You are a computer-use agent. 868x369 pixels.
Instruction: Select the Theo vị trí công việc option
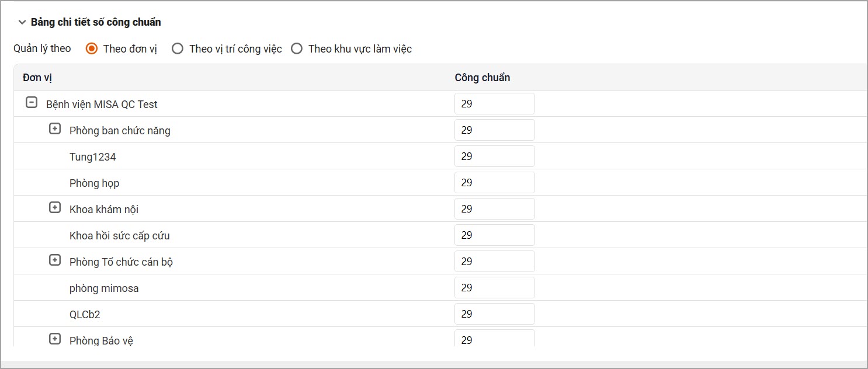(178, 48)
